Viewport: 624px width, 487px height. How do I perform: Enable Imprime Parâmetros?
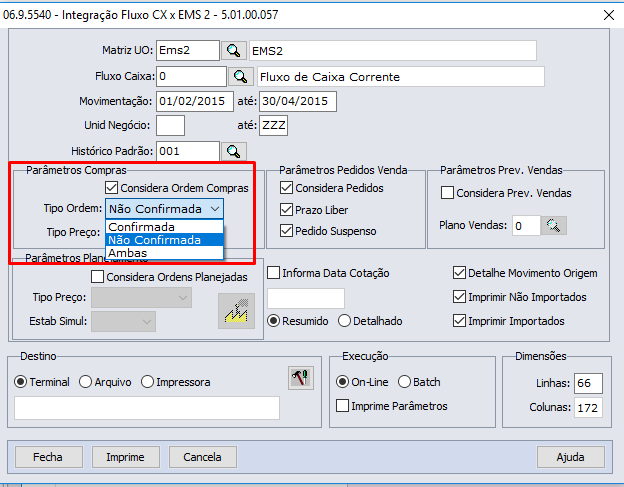point(342,406)
